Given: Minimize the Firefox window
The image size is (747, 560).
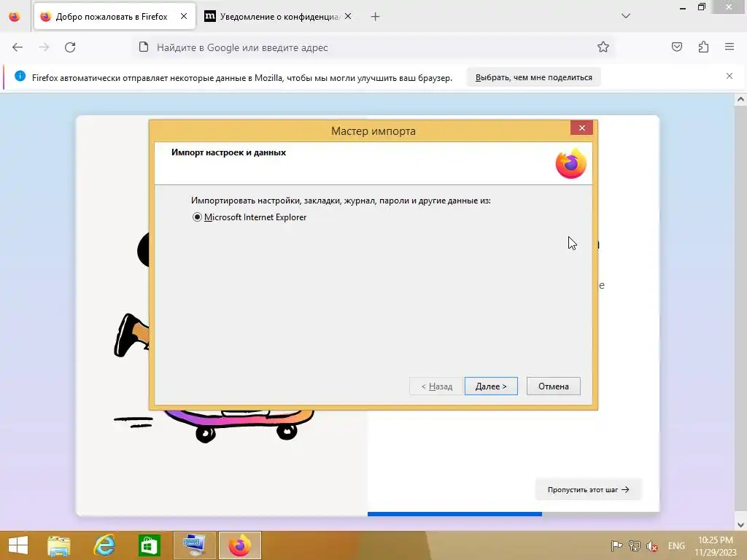Looking at the screenshot, I should (x=683, y=7).
